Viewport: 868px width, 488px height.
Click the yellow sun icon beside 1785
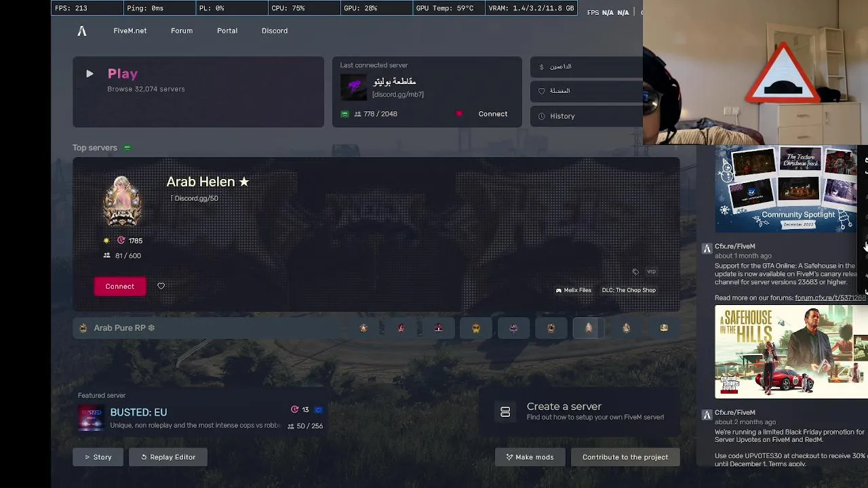pos(106,241)
